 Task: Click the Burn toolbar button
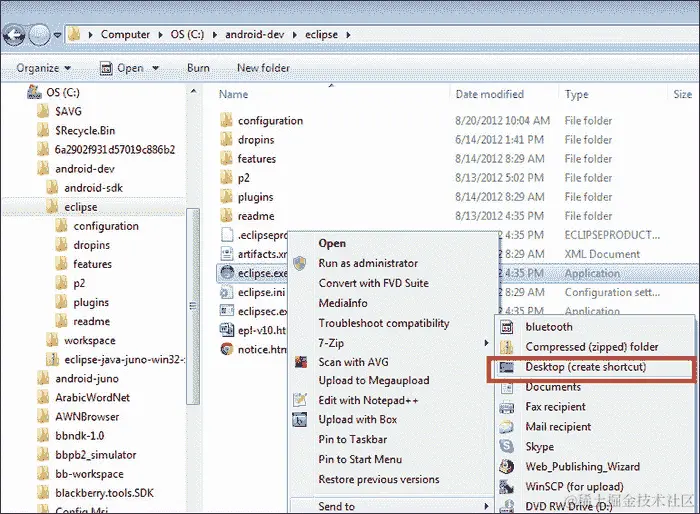click(198, 68)
